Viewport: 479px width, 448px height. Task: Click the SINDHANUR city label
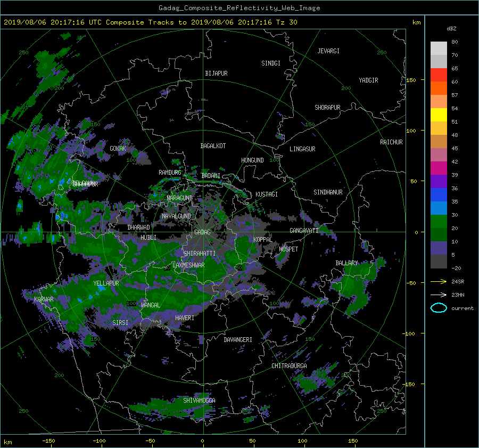328,192
